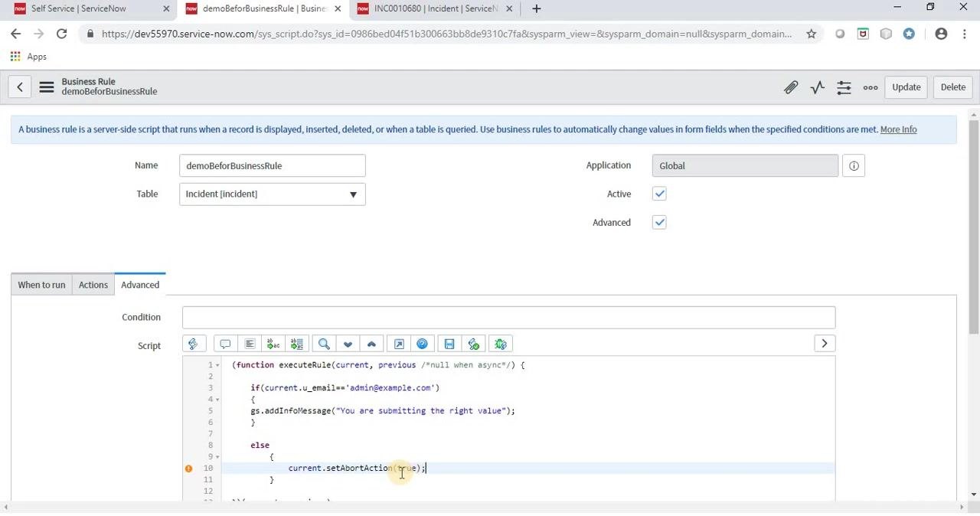
Task: Click the syntax check icon
Action: pyautogui.click(x=473, y=345)
